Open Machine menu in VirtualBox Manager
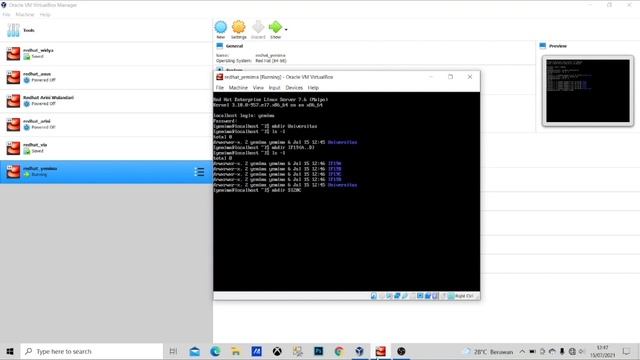This screenshot has height=360, width=640. [25, 15]
